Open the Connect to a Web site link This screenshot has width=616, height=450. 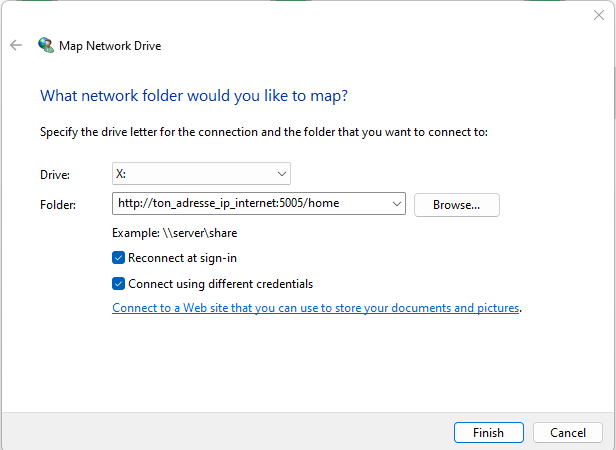pyautogui.click(x=315, y=308)
